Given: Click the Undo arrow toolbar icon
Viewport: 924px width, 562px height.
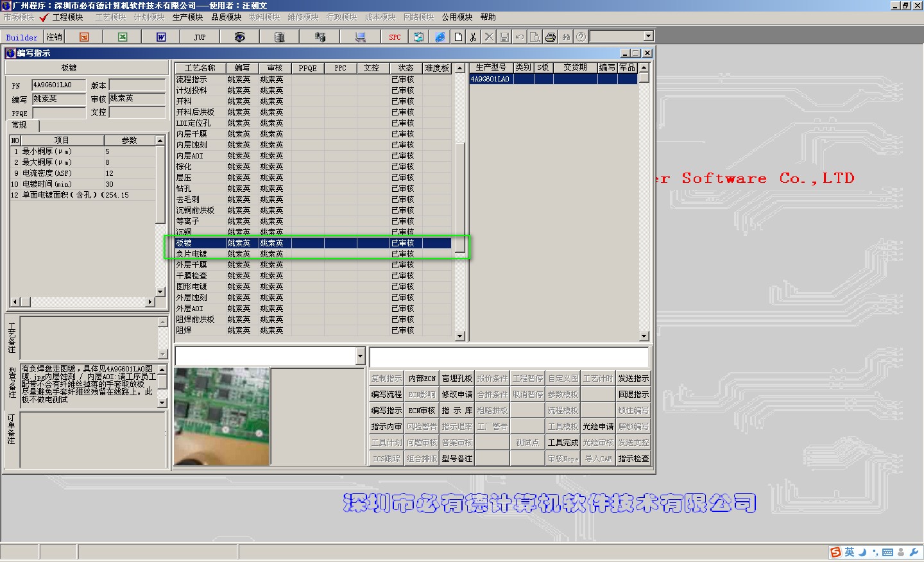Looking at the screenshot, I should pyautogui.click(x=520, y=37).
